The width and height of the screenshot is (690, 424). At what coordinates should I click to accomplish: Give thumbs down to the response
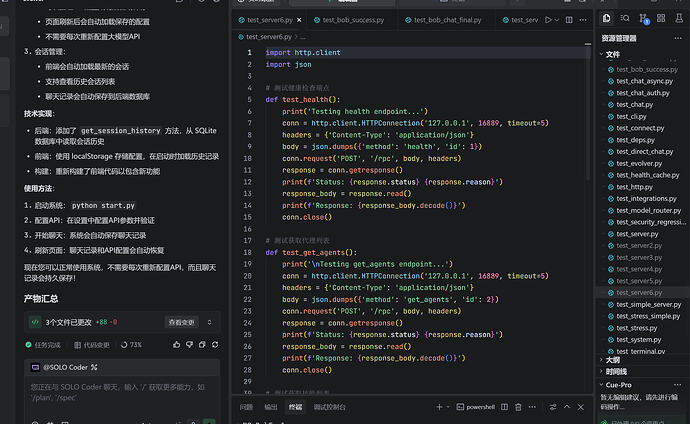pyautogui.click(x=189, y=345)
